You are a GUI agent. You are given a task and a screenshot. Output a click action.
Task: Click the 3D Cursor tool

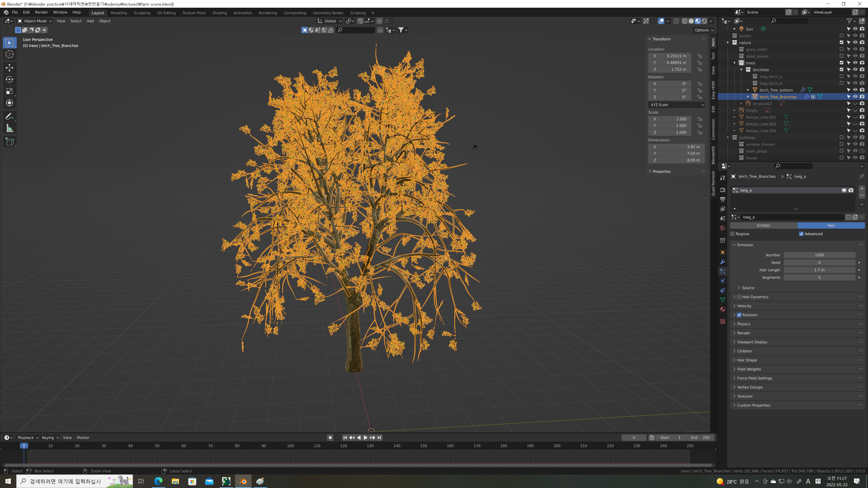tap(9, 54)
